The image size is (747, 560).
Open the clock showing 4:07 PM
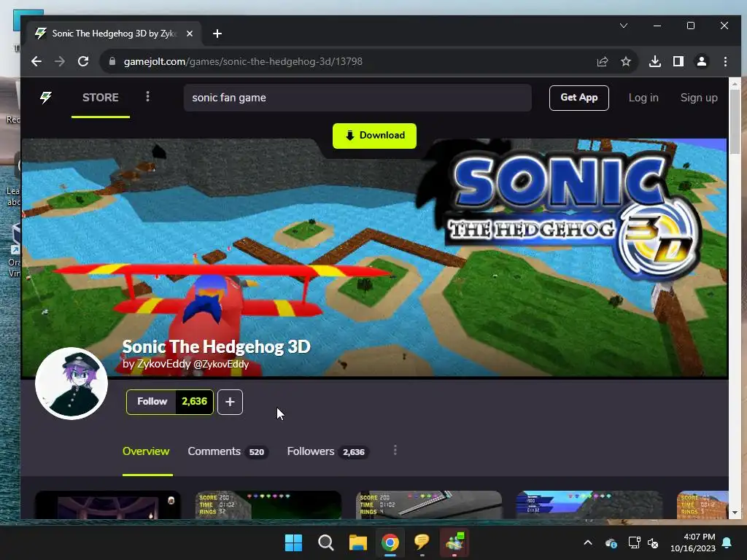[693, 542]
